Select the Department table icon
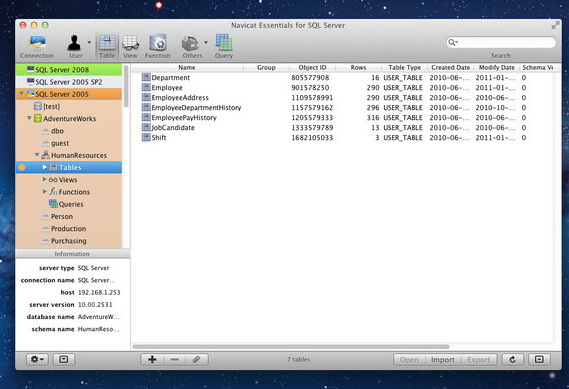569x389 pixels. coord(146,77)
